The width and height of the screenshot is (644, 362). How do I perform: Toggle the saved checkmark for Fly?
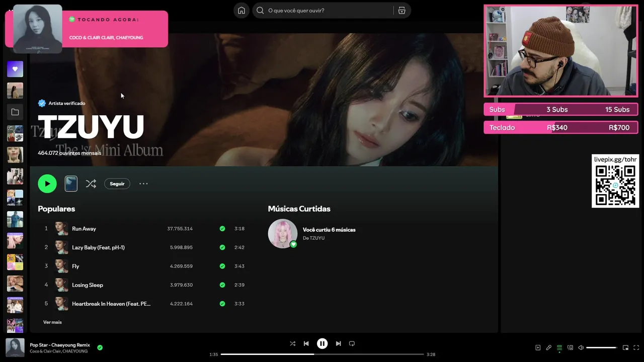(x=222, y=266)
